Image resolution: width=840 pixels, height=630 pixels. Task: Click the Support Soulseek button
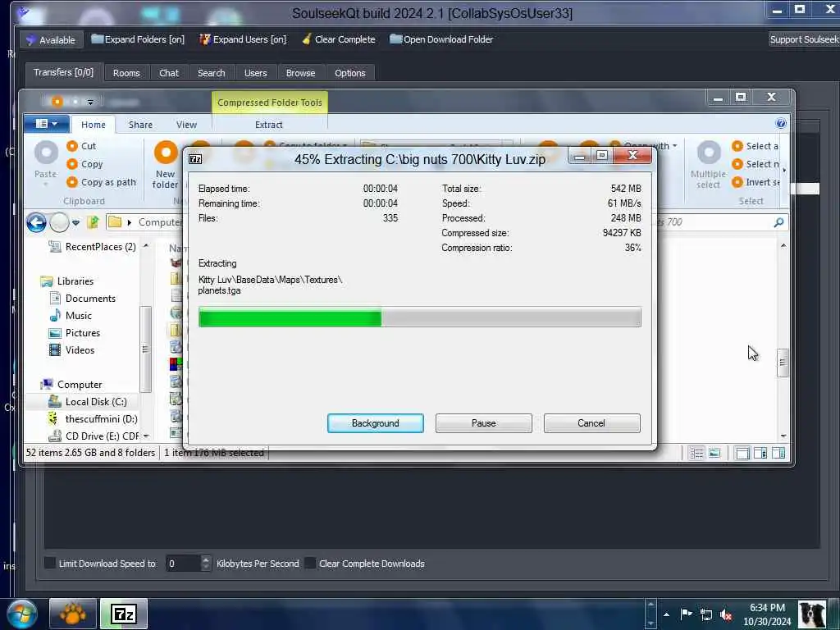pos(804,39)
